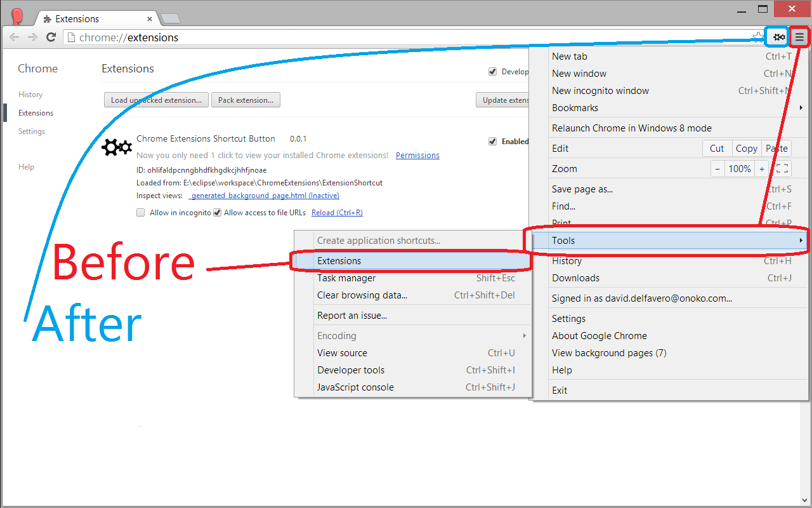Open Downloads menu item
The height and width of the screenshot is (508, 812).
coord(669,278)
